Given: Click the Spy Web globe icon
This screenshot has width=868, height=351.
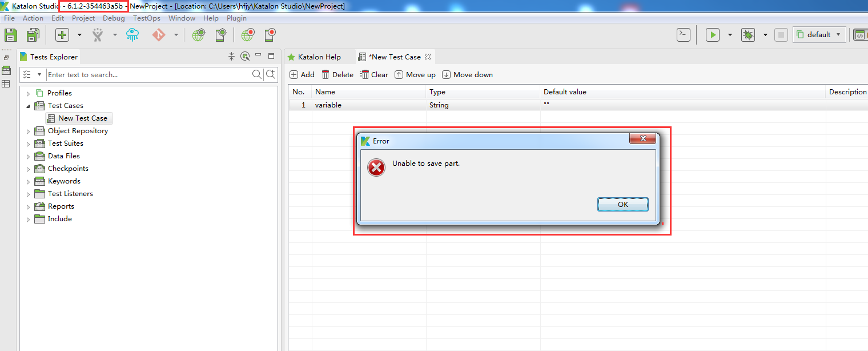Looking at the screenshot, I should [x=198, y=35].
